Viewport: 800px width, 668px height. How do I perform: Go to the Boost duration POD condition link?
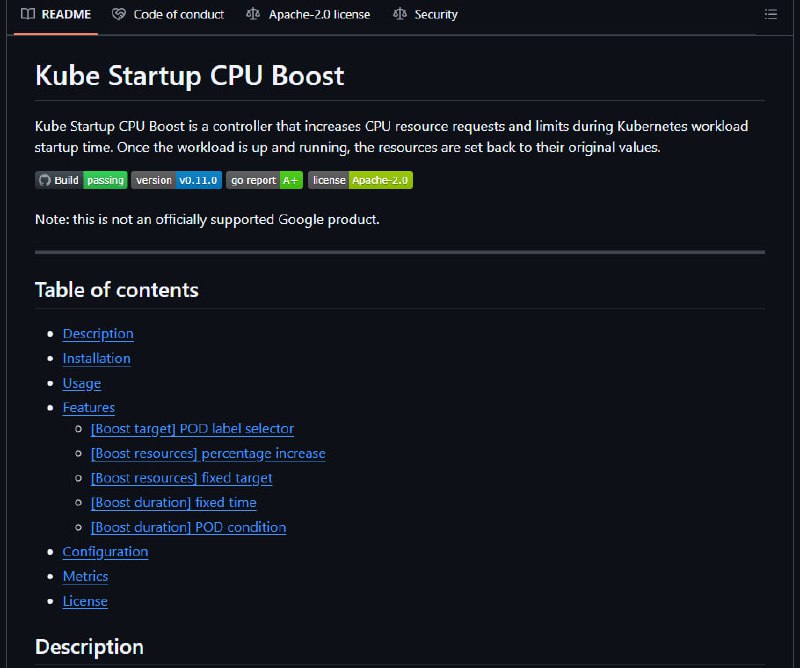pos(188,527)
